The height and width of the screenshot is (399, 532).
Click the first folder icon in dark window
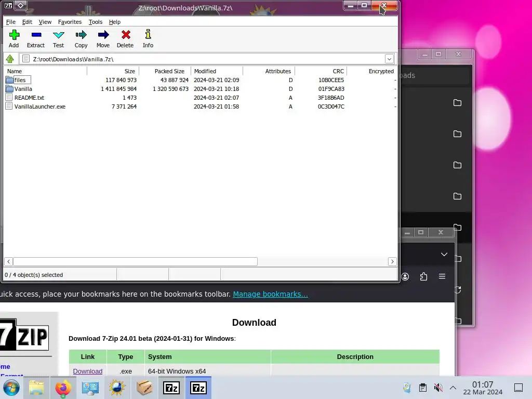pos(457,103)
